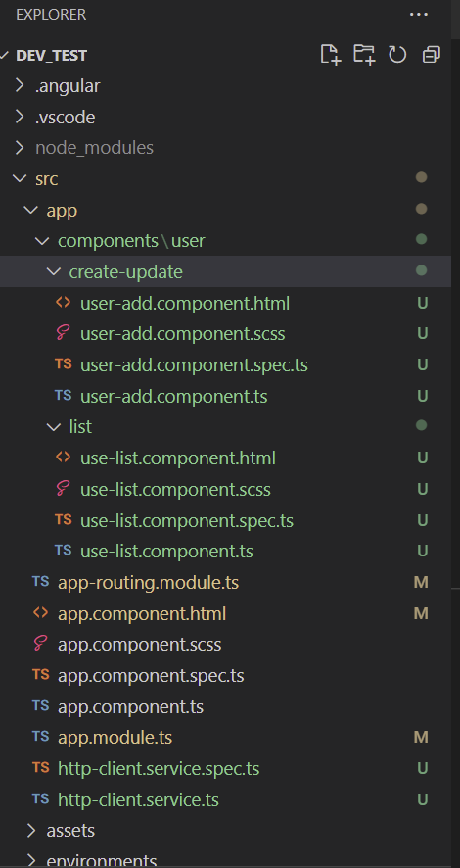Collapse all folders in Explorer
Image resolution: width=460 pixels, height=868 pixels.
click(432, 55)
